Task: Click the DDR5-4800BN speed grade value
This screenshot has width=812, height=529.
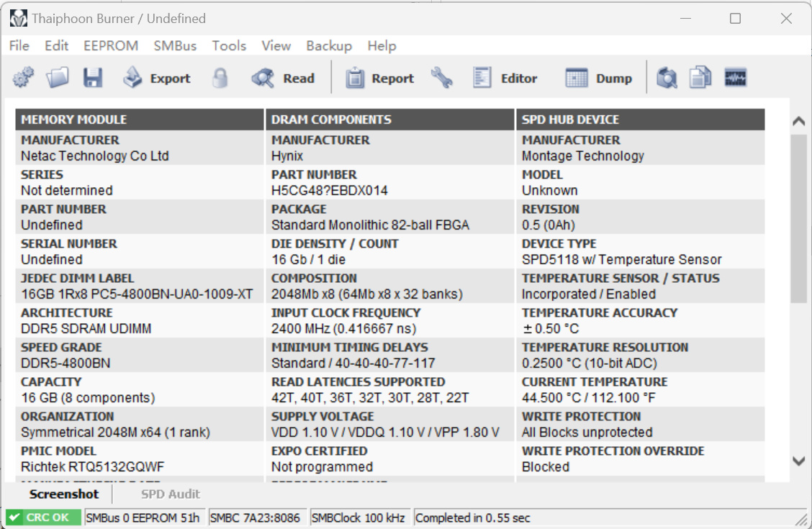Action: pyautogui.click(x=66, y=363)
